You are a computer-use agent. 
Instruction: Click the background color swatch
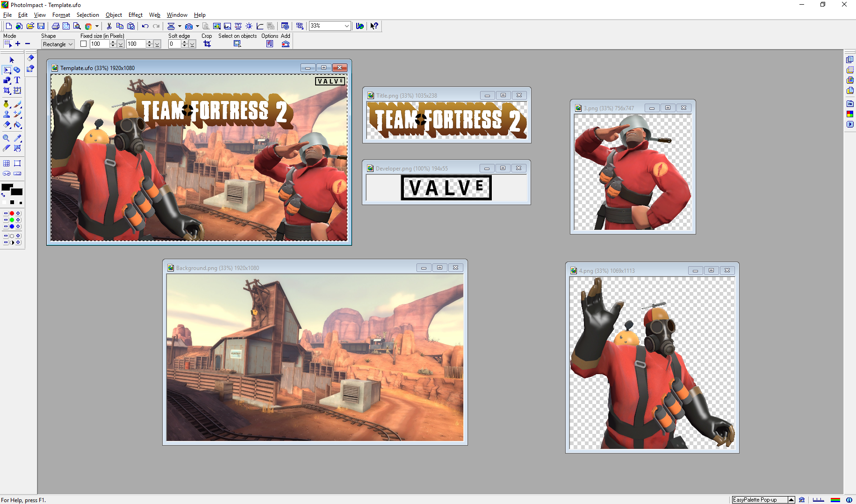click(17, 192)
